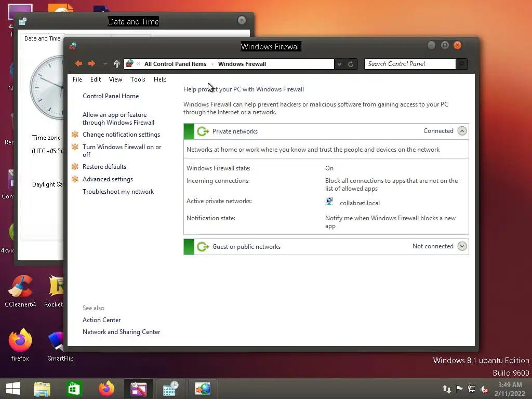Open Action Center link
532x399 pixels.
101,320
